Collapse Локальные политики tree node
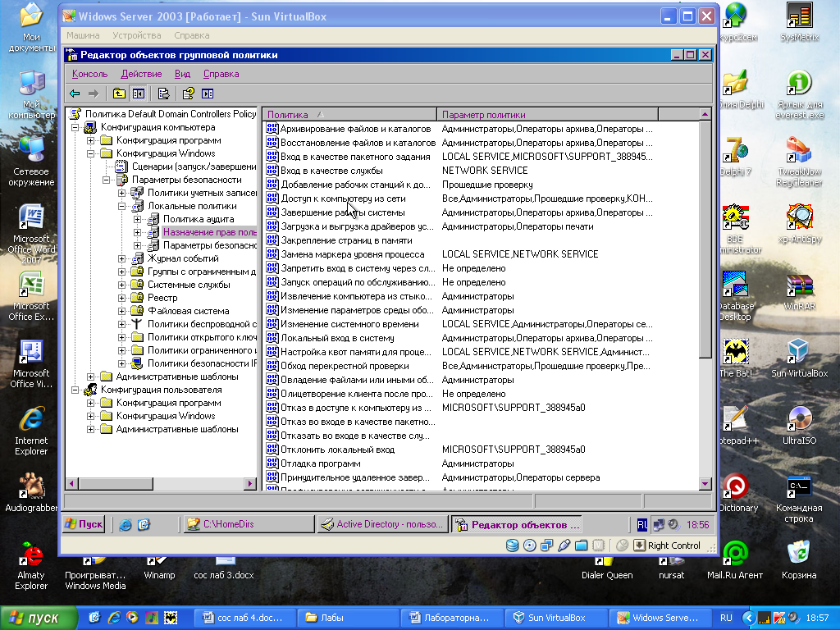Image resolution: width=840 pixels, height=630 pixels. pyautogui.click(x=121, y=206)
